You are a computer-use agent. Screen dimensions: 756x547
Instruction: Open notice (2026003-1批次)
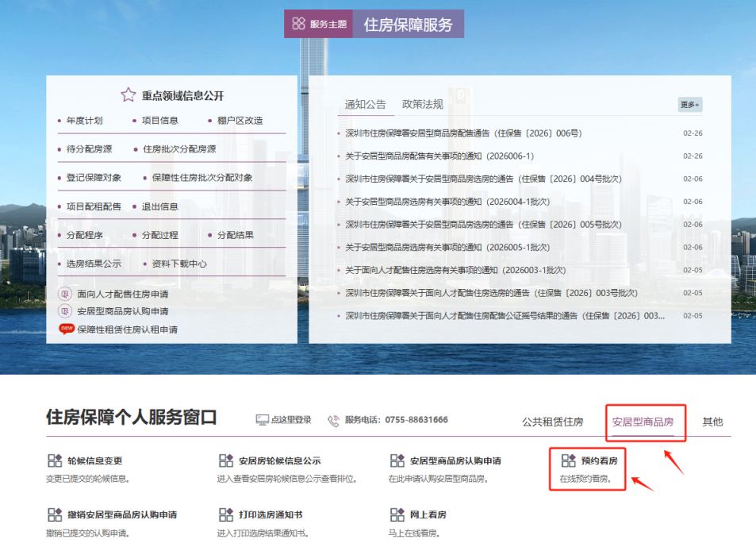(455, 270)
